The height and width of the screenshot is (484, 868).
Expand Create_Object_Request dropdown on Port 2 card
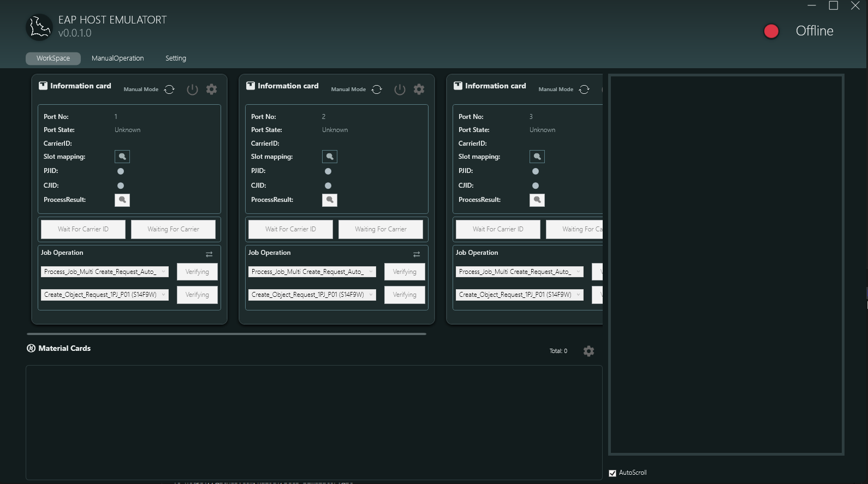tap(371, 295)
